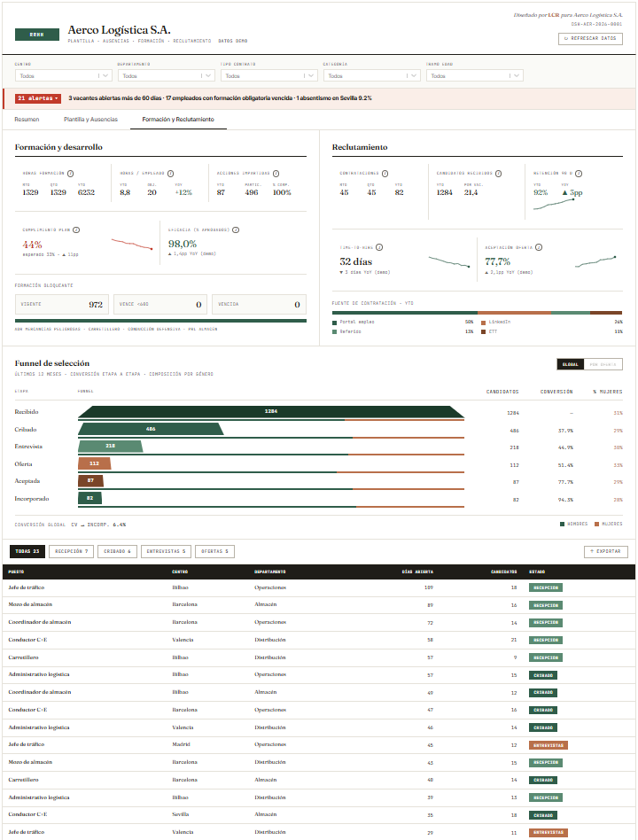The width and height of the screenshot is (638, 840).
Task: Switch to the Resumen tab
Action: (27, 120)
